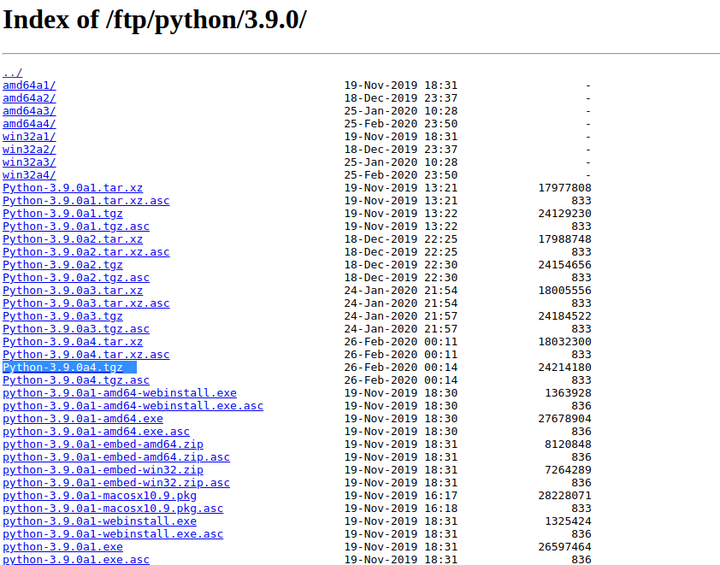Download Python-3.9.0a1.tgz

click(62, 214)
